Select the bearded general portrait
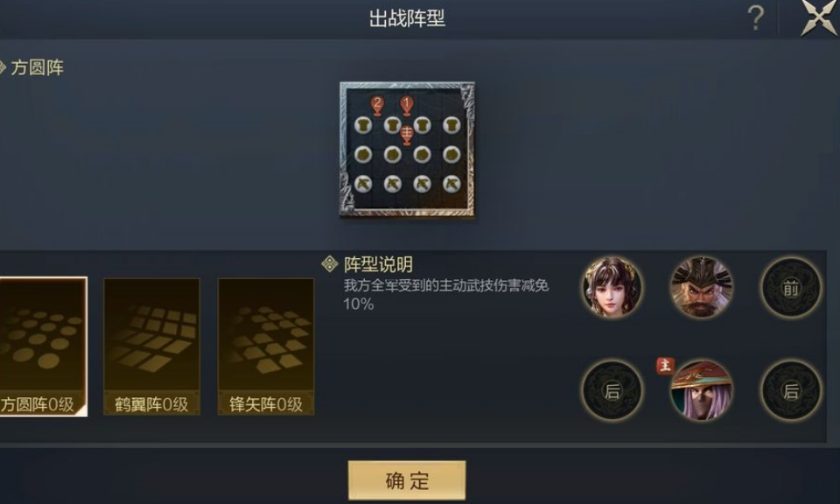The height and width of the screenshot is (504, 840). point(701,287)
